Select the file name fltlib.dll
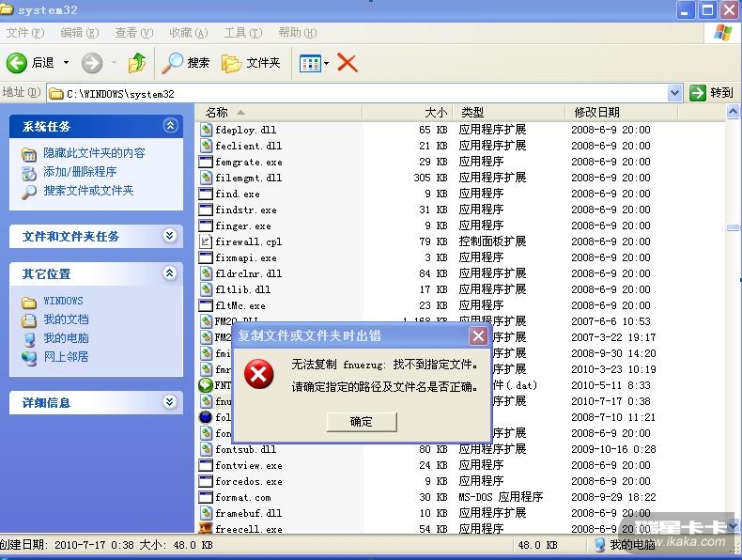The image size is (742, 560). (x=242, y=289)
